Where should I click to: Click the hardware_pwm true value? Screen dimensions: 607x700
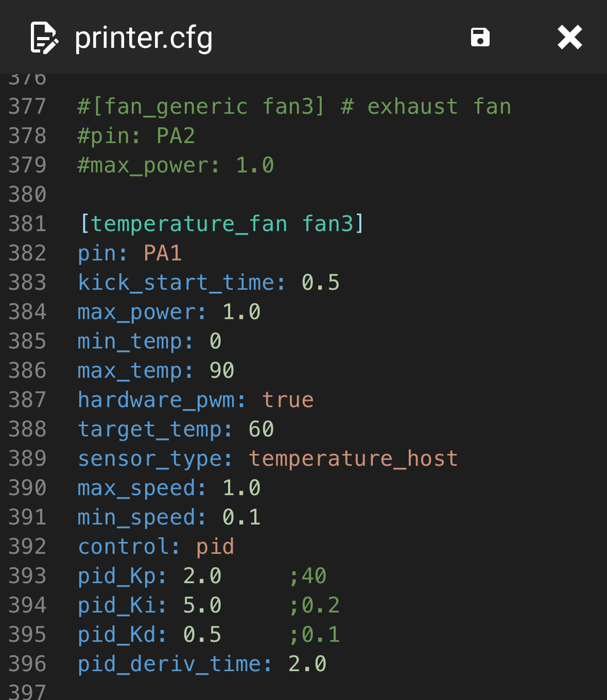[287, 400]
